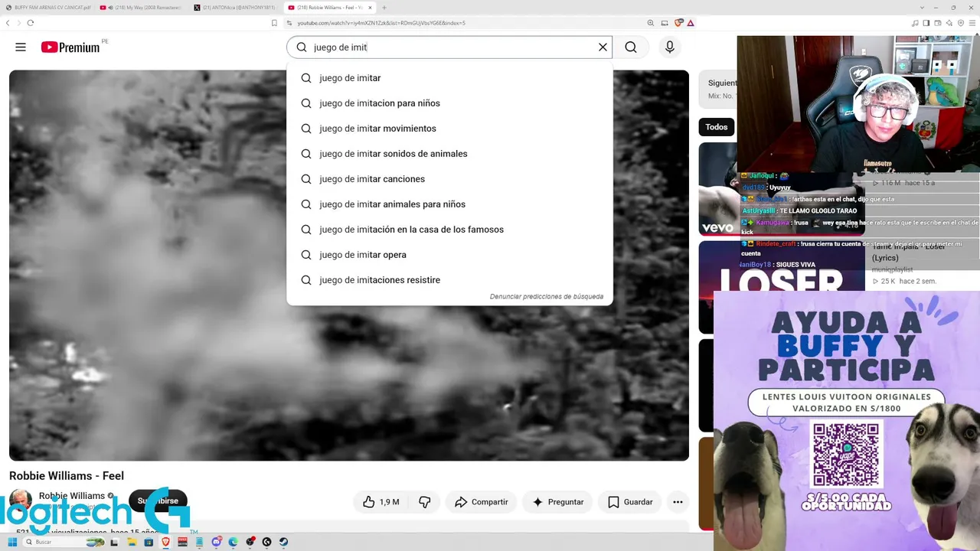Open File Explorer from taskbar
The image size is (980, 551).
(132, 542)
